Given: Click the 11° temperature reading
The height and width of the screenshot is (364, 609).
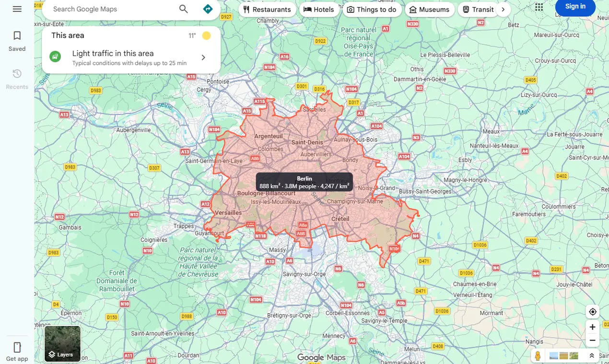Looking at the screenshot, I should (192, 36).
